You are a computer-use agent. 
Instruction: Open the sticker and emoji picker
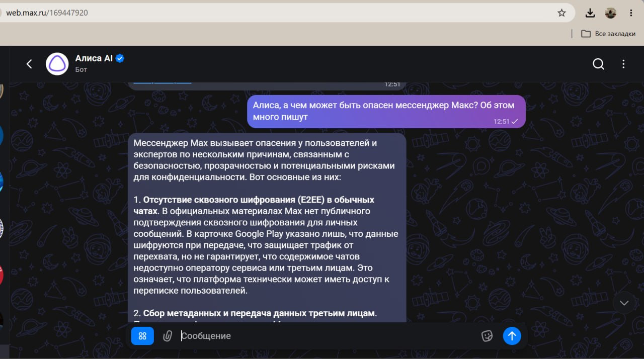click(x=487, y=336)
